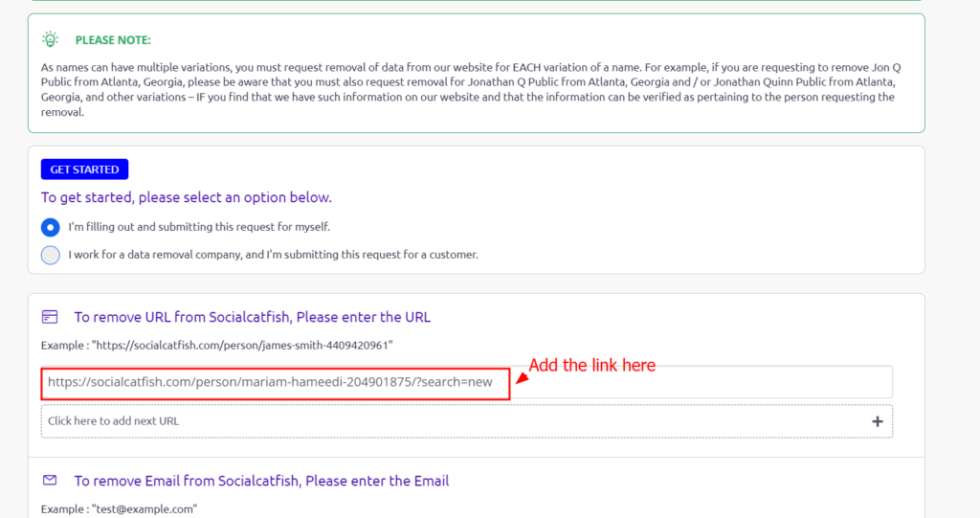Select 'work for a data removal company' radio option

(51, 256)
